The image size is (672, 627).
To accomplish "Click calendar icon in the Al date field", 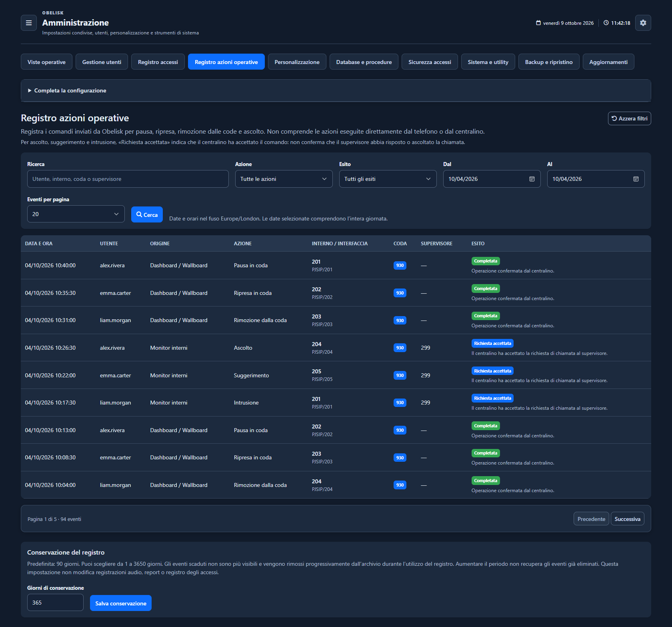I will [x=636, y=179].
